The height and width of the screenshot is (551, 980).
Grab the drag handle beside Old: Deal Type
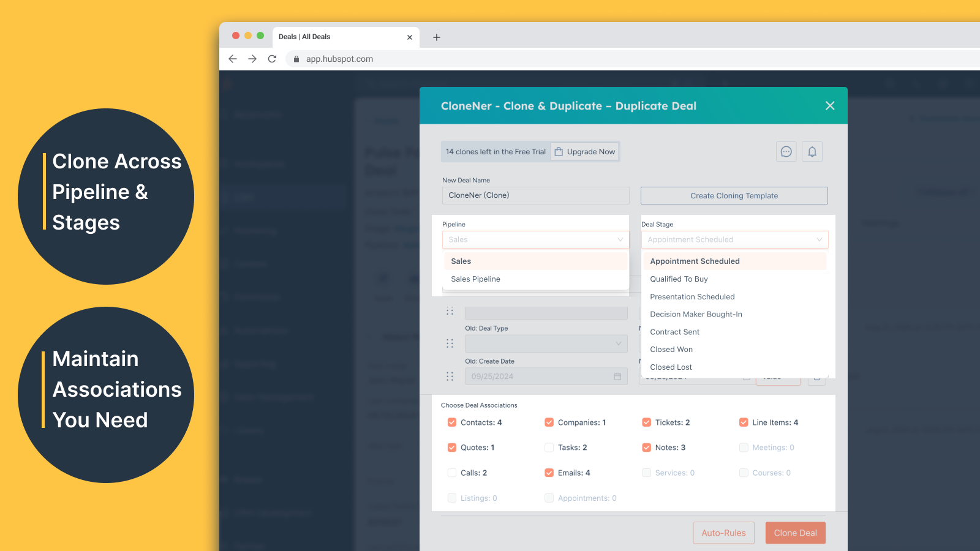pos(450,343)
